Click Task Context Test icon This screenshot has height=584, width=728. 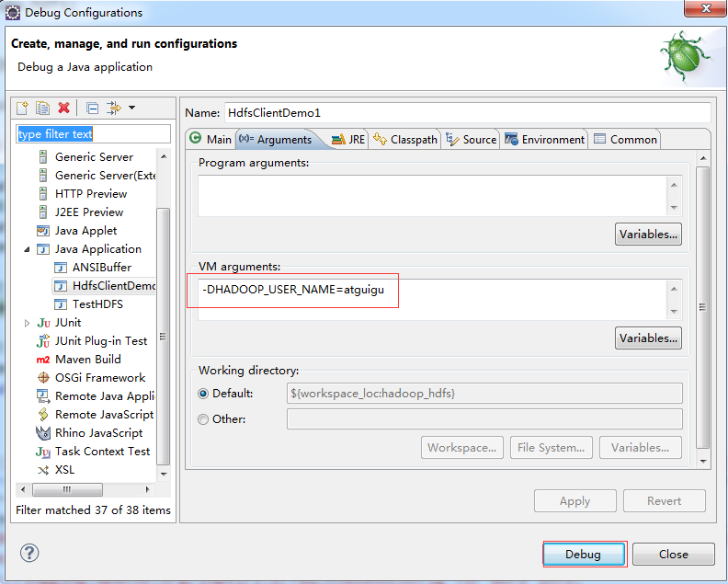[42, 452]
